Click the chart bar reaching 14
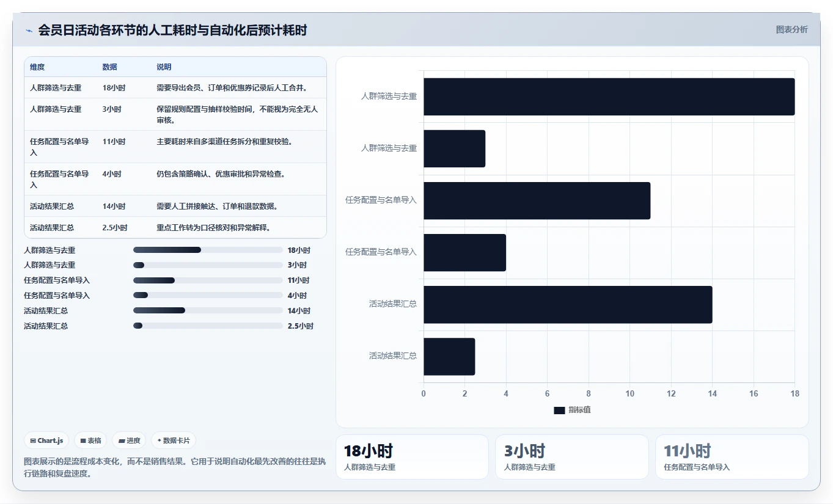Image resolution: width=833 pixels, height=504 pixels. point(568,304)
